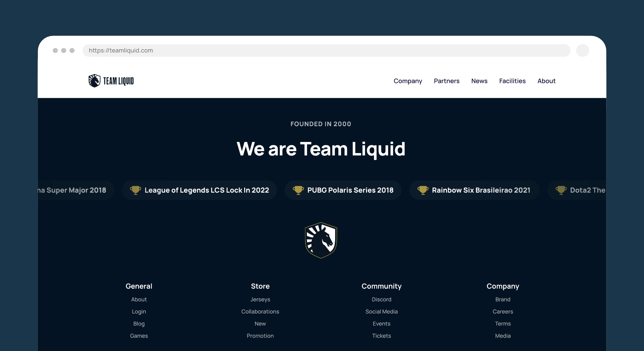Click trophy icon beside PUBG Polaris Series

[x=298, y=190]
